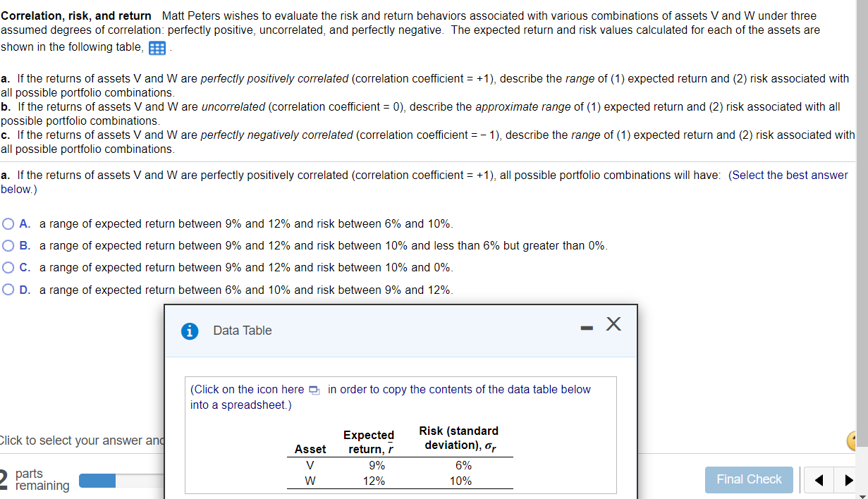Select answer choice B
Screen dimensions: 868x499
coord(8,245)
